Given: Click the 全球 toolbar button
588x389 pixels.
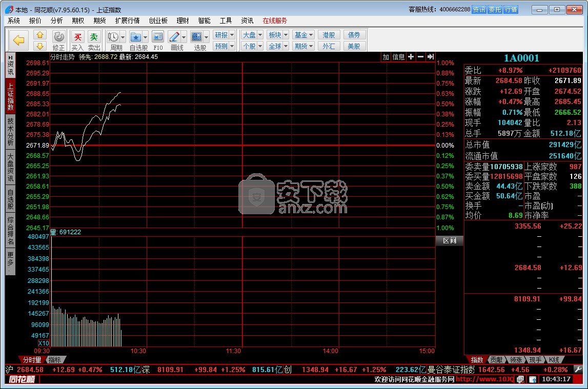Looking at the screenshot, I should 275,46.
